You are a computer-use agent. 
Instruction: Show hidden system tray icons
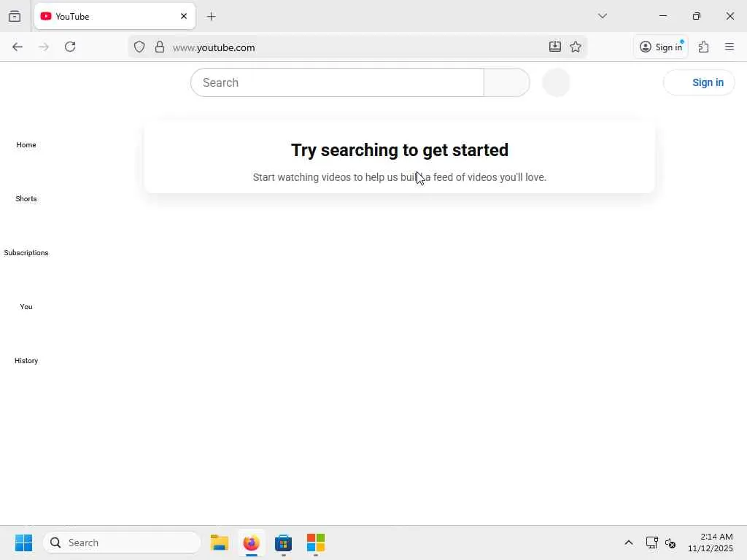coord(628,542)
